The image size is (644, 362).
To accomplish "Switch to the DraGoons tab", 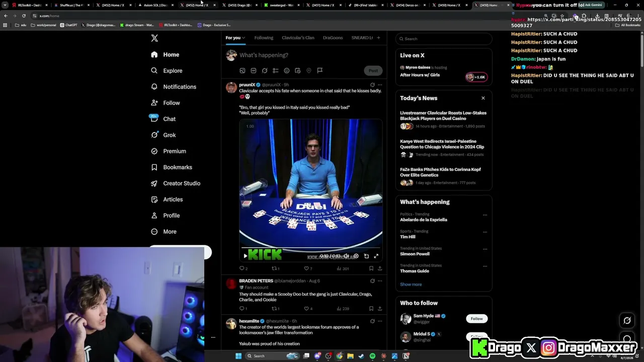I will click(333, 38).
